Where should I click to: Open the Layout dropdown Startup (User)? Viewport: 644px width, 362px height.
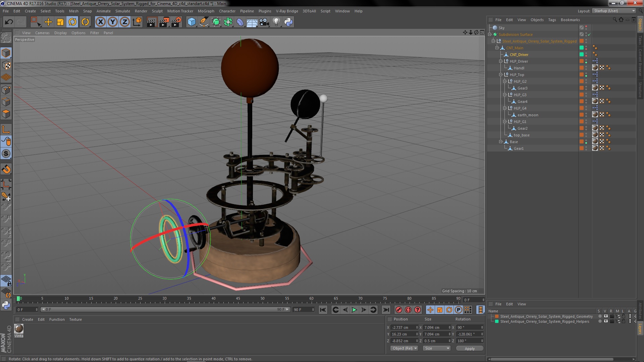pyautogui.click(x=613, y=11)
